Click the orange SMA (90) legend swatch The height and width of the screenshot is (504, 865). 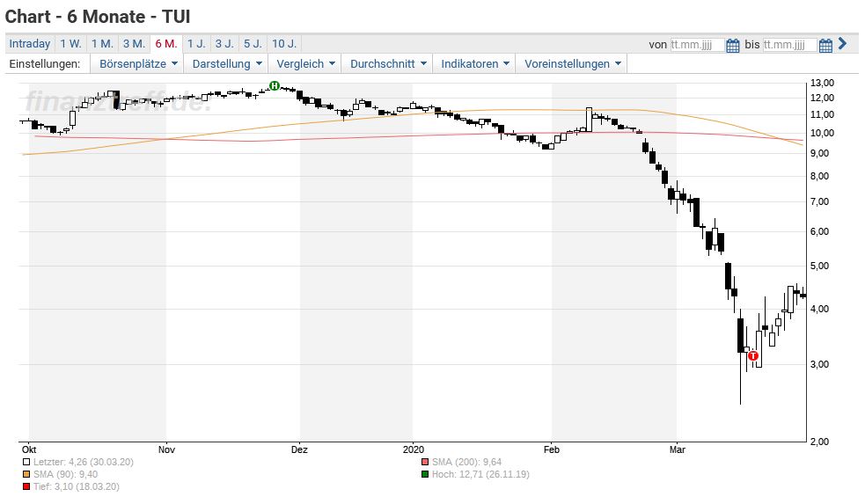(26, 474)
